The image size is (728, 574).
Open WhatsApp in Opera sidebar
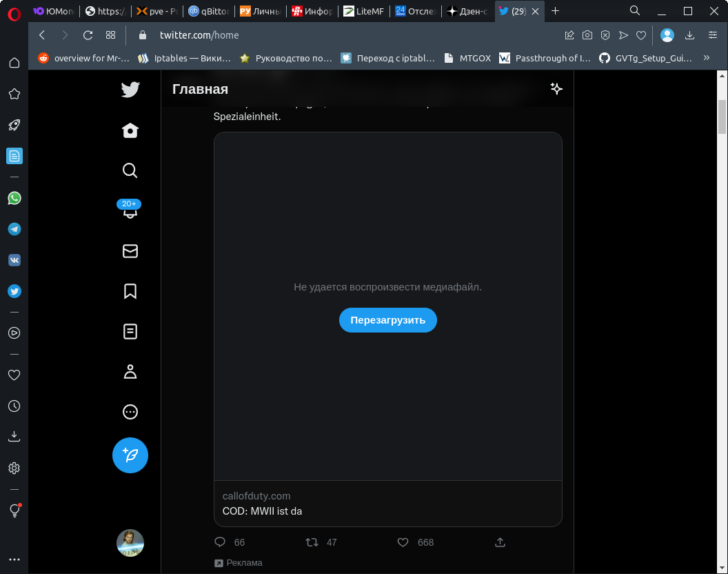pyautogui.click(x=14, y=199)
